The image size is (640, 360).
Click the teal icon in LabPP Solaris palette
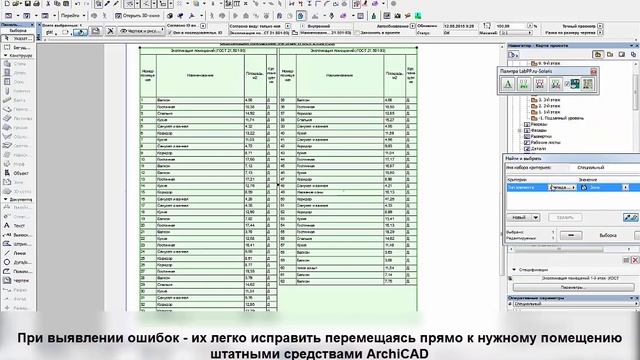click(x=575, y=84)
